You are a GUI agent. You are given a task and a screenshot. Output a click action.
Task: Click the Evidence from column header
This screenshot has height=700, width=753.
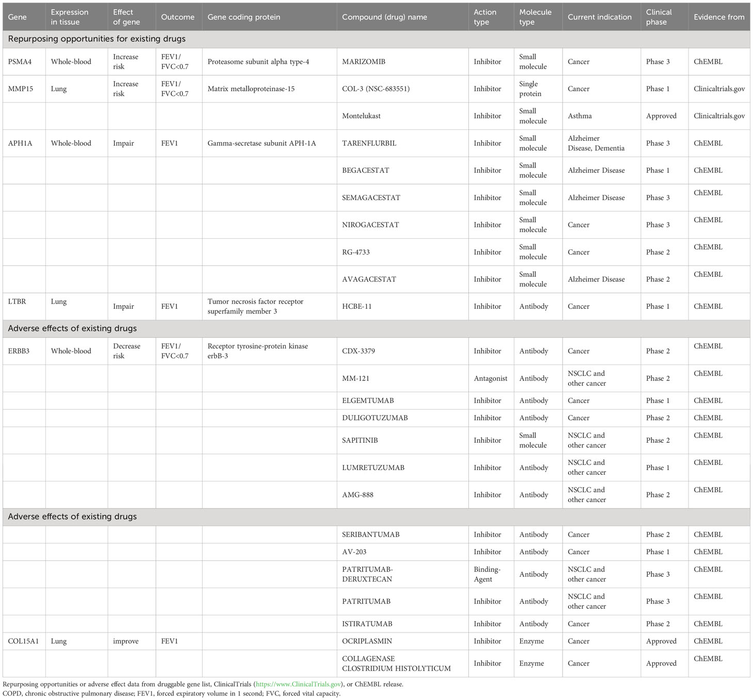(x=719, y=17)
